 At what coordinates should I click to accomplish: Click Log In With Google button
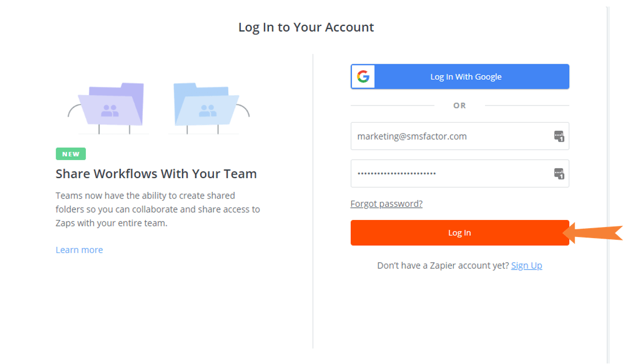pos(460,76)
